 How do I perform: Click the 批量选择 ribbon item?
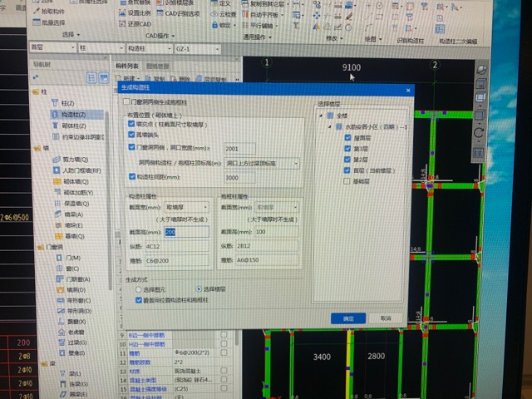click(49, 22)
